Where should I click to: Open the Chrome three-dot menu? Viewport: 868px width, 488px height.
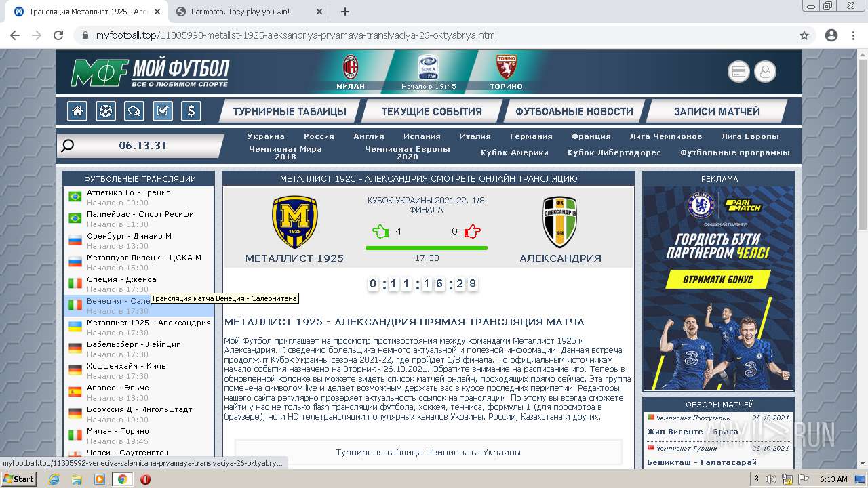click(852, 35)
